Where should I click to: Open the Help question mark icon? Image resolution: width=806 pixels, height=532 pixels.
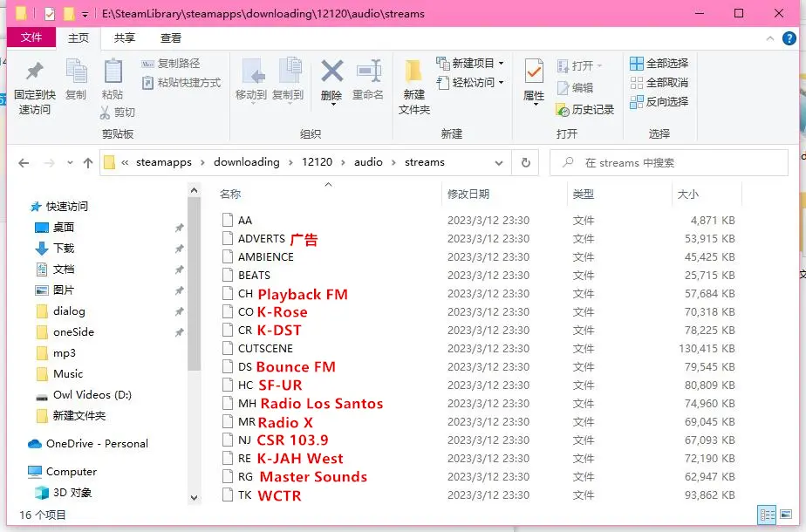tap(789, 38)
